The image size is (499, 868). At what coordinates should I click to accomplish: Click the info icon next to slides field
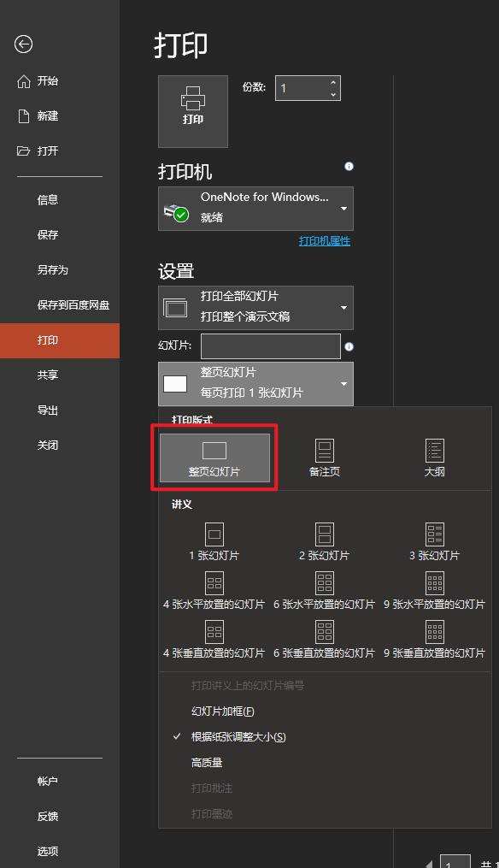coord(349,346)
